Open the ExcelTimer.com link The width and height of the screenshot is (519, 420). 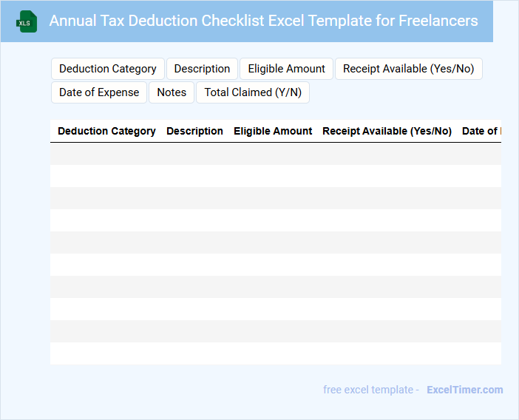464,390
